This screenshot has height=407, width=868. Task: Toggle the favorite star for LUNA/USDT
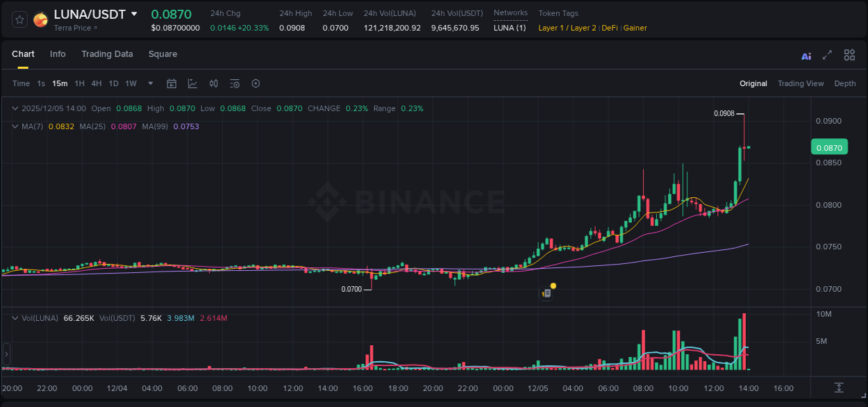[19, 19]
